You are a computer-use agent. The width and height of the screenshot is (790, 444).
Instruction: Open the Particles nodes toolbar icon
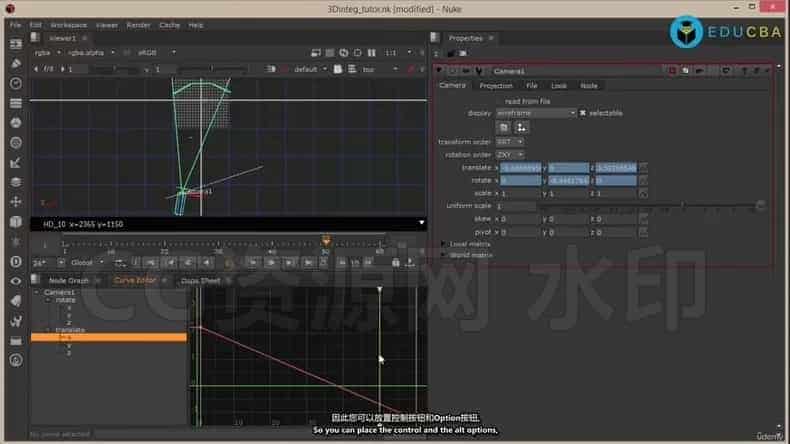(x=16, y=241)
